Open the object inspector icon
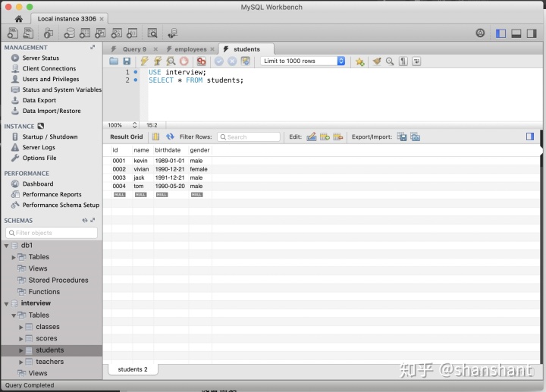The height and width of the screenshot is (392, 546). (49, 33)
